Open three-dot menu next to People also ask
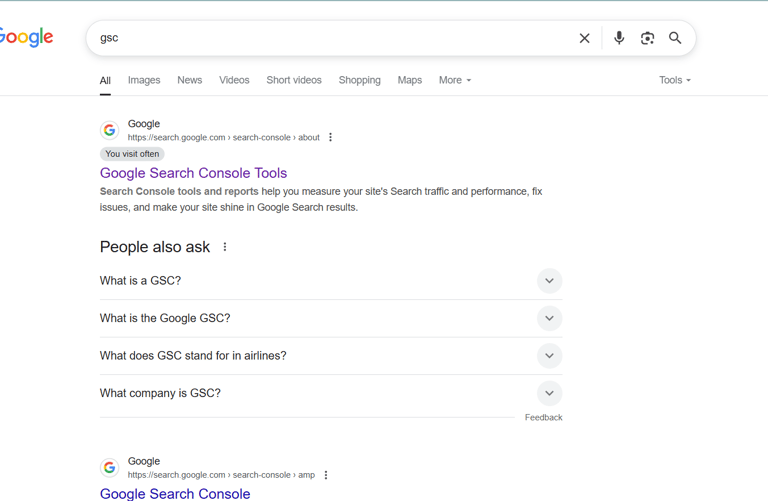 click(x=225, y=247)
